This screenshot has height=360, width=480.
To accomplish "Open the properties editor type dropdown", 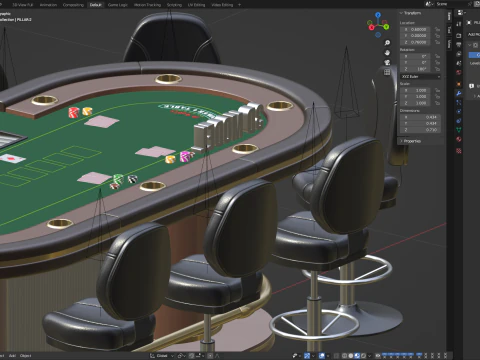I will 461,13.
